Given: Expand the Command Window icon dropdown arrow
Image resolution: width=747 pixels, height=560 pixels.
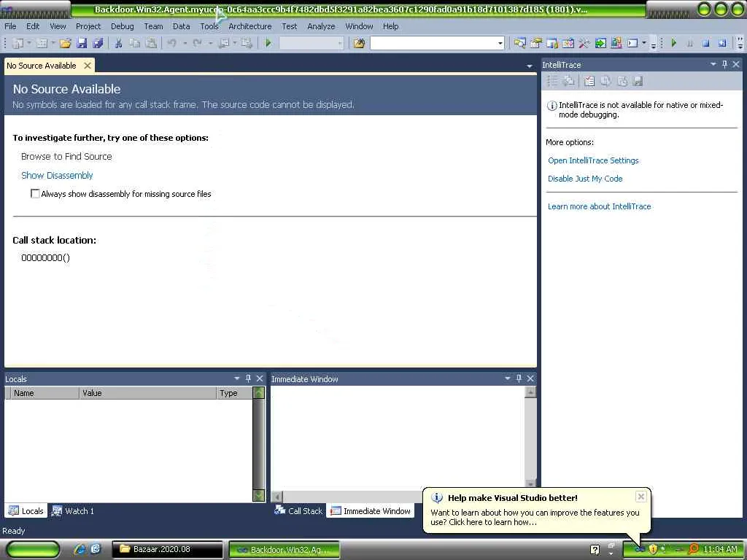Looking at the screenshot, I should pyautogui.click(x=644, y=43).
